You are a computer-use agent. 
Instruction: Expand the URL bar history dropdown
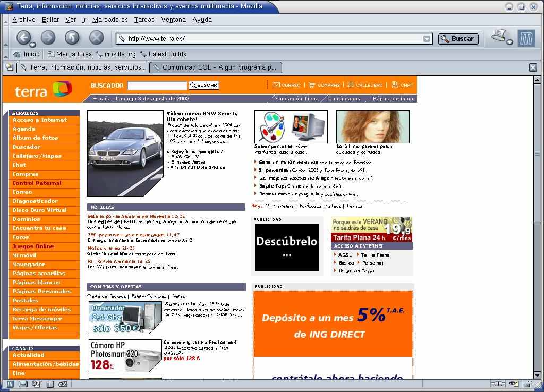(x=427, y=38)
